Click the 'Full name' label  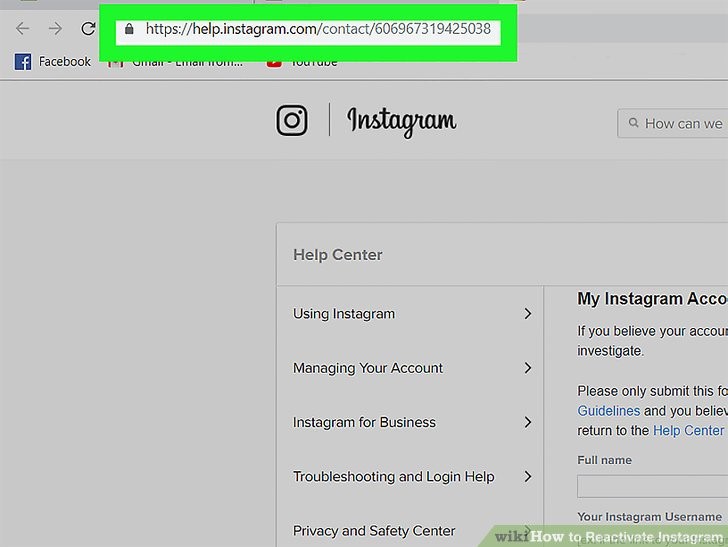point(604,460)
